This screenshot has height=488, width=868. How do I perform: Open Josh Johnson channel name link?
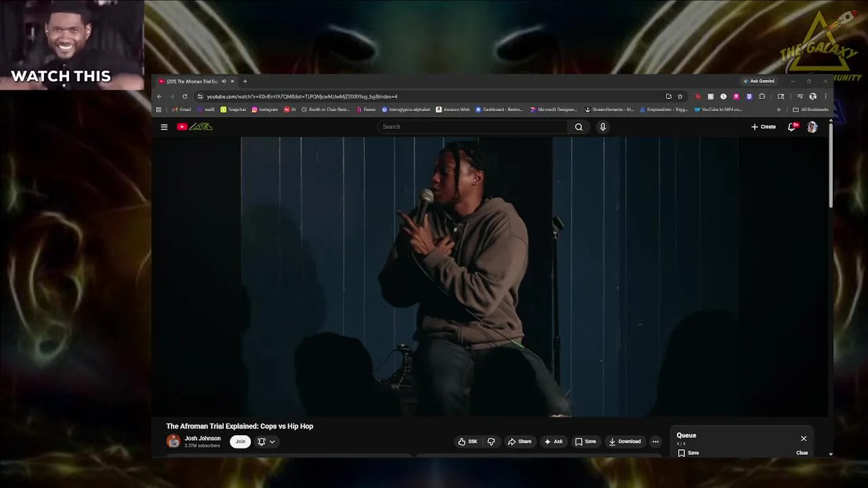[x=203, y=439]
